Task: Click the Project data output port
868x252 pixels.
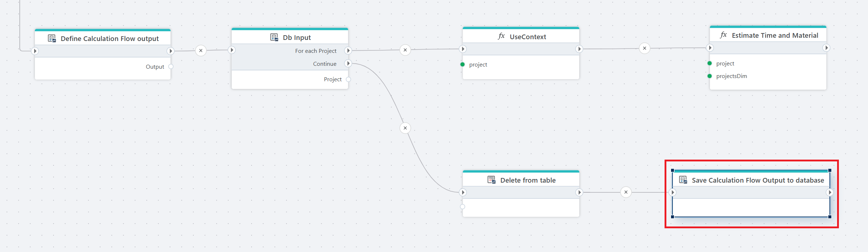Action: 348,79
